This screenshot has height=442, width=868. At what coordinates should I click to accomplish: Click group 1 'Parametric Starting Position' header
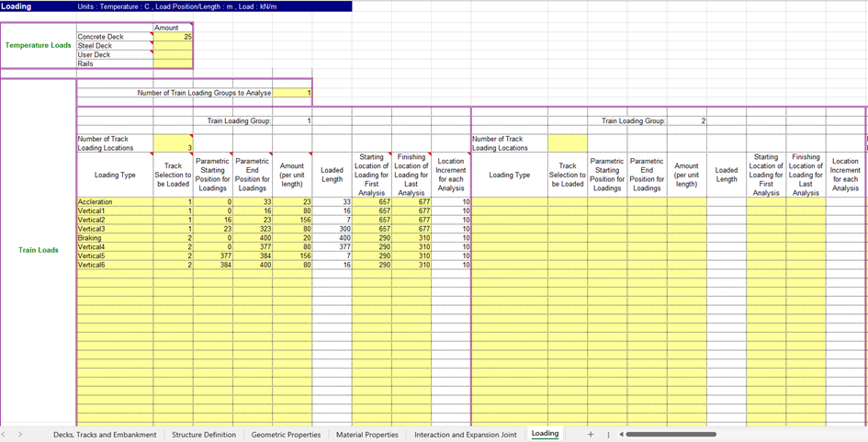point(212,175)
